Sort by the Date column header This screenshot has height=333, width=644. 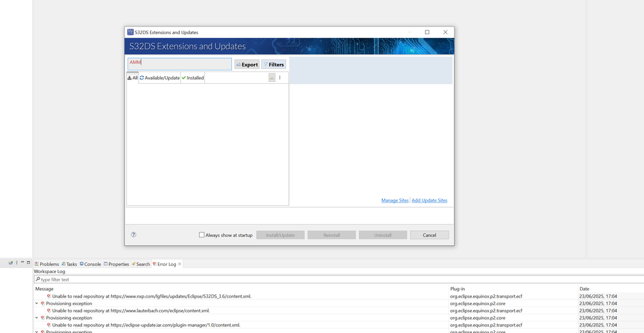coord(584,288)
